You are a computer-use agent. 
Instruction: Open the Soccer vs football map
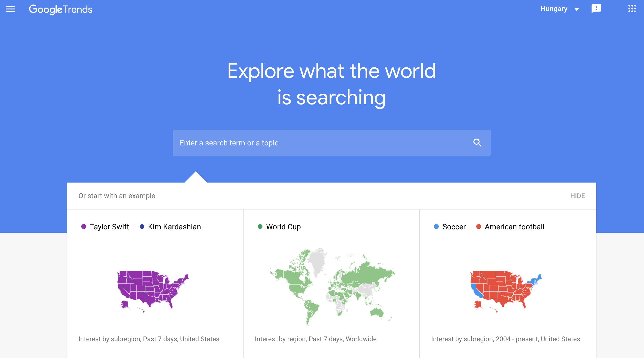(506, 290)
